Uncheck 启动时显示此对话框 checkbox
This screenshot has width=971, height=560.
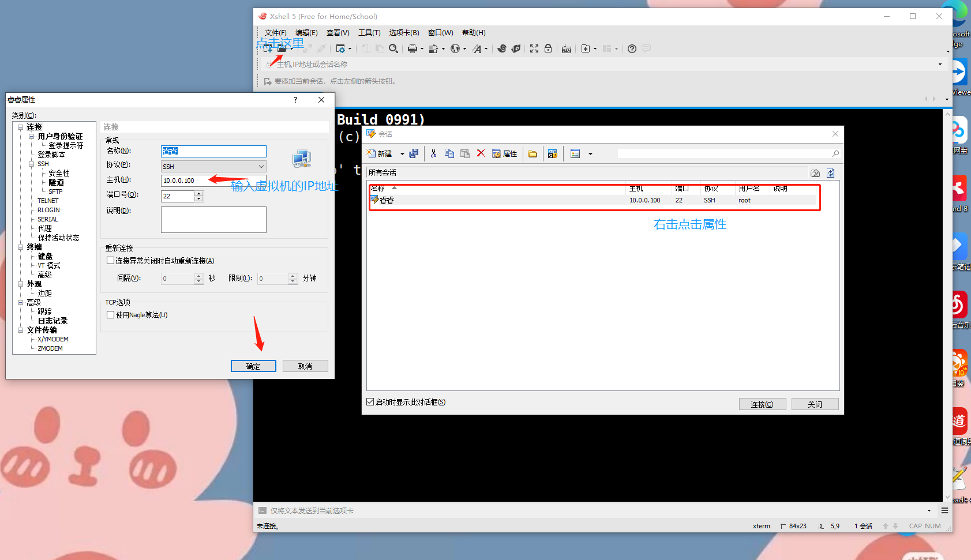(370, 402)
